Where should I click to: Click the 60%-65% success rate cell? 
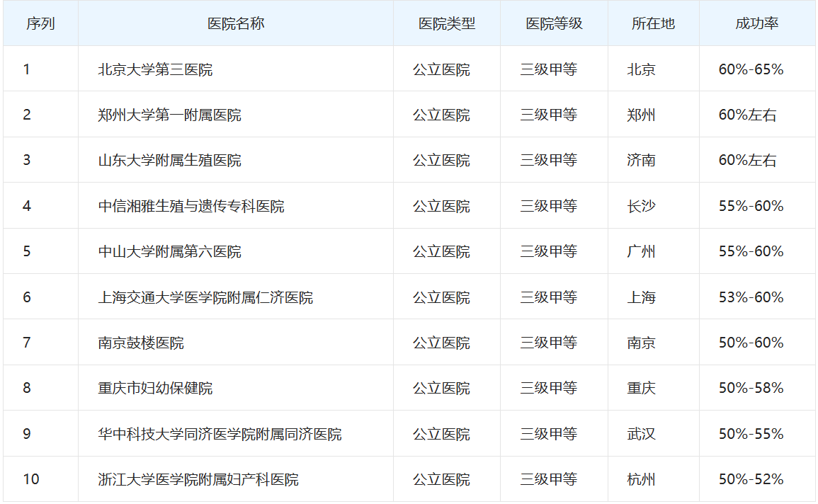tap(751, 69)
